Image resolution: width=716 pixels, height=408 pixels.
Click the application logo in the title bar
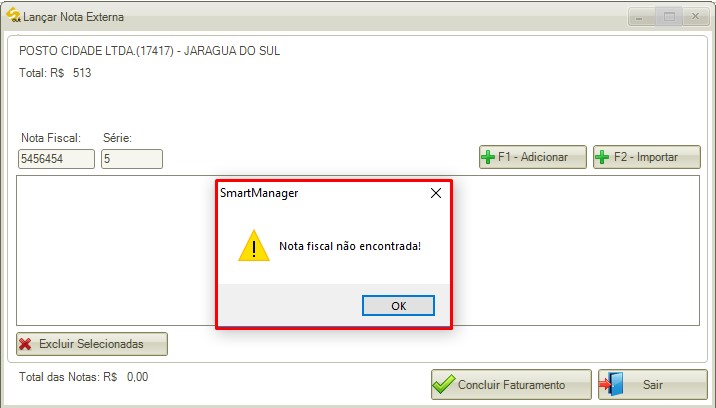(13, 15)
